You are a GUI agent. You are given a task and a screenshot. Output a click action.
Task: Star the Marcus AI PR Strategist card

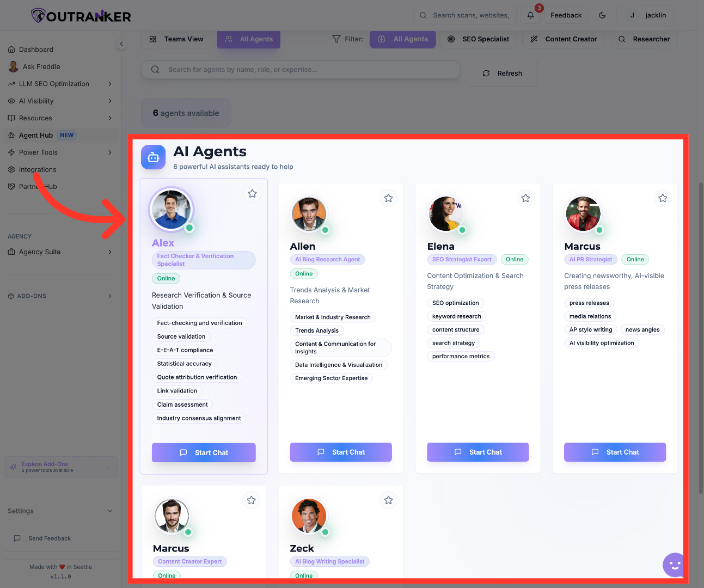point(663,198)
